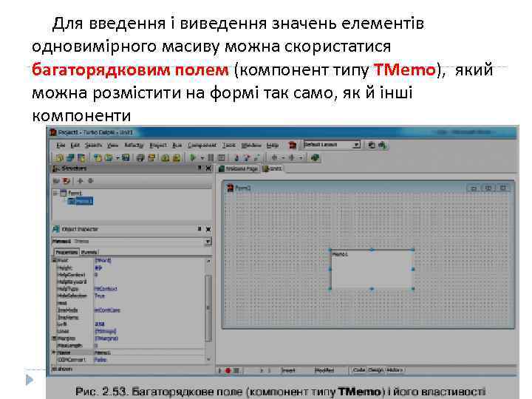Open the Edit menu
The height and width of the screenshot is (399, 532).
click(75, 146)
